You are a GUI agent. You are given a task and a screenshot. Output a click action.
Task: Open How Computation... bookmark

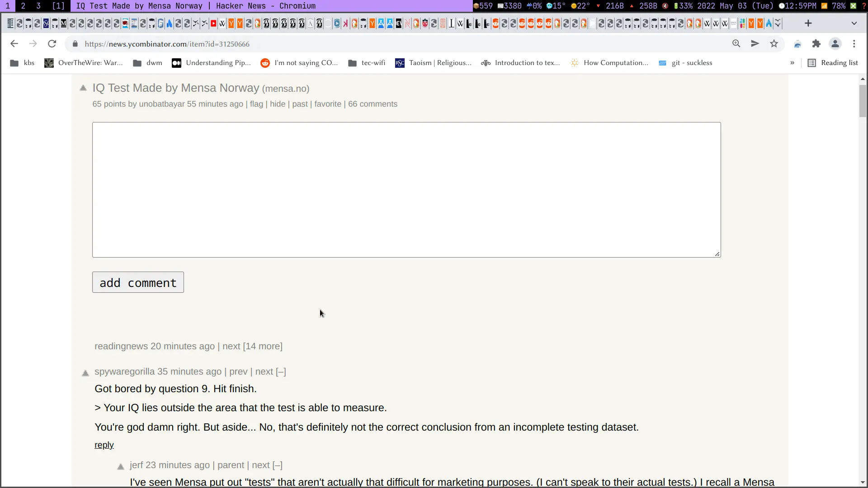coord(609,63)
